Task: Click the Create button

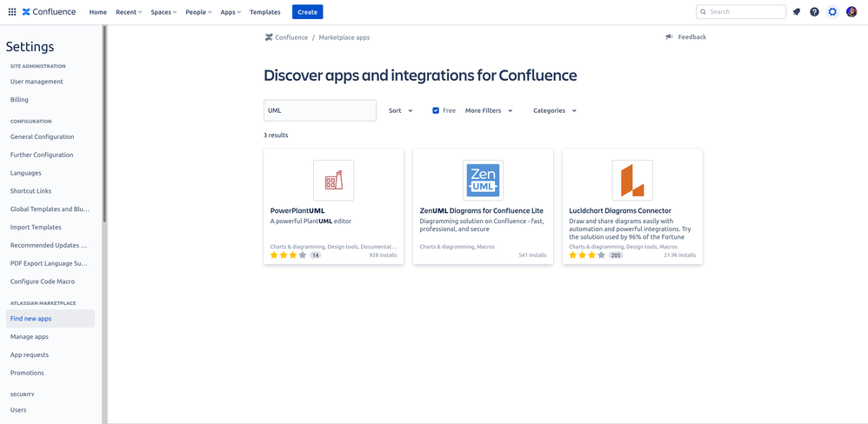Action: (x=307, y=11)
